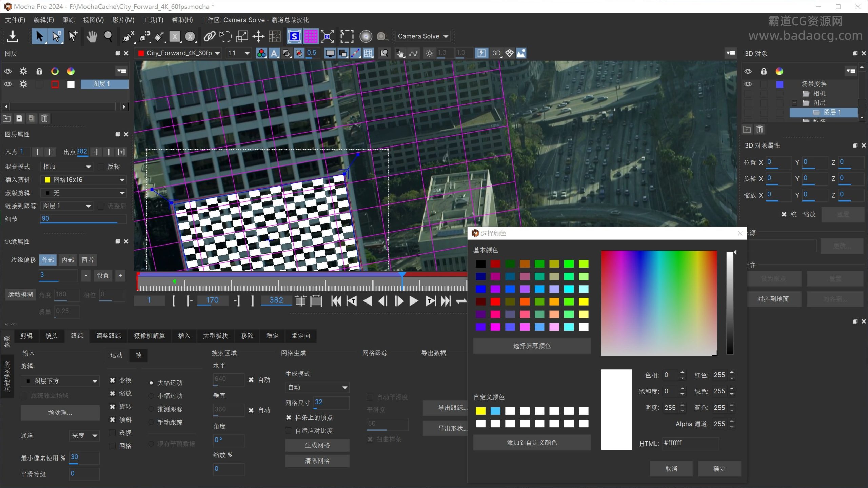The height and width of the screenshot is (488, 868).
Task: Open the 工具(T) menu
Action: tap(153, 20)
